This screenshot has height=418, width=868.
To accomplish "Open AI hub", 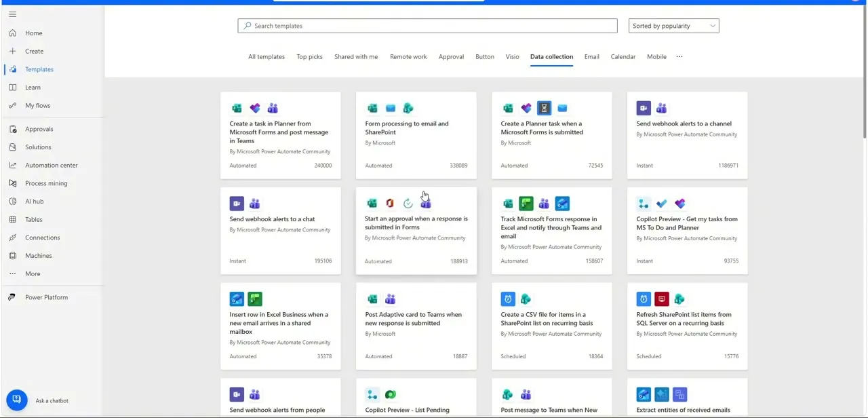I will pos(34,201).
